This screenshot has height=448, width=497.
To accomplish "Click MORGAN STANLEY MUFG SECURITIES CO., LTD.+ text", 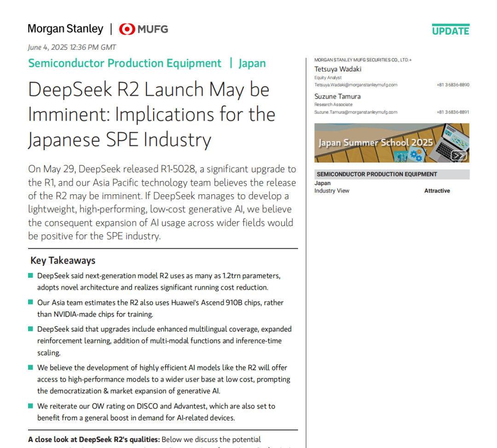I will coord(363,60).
